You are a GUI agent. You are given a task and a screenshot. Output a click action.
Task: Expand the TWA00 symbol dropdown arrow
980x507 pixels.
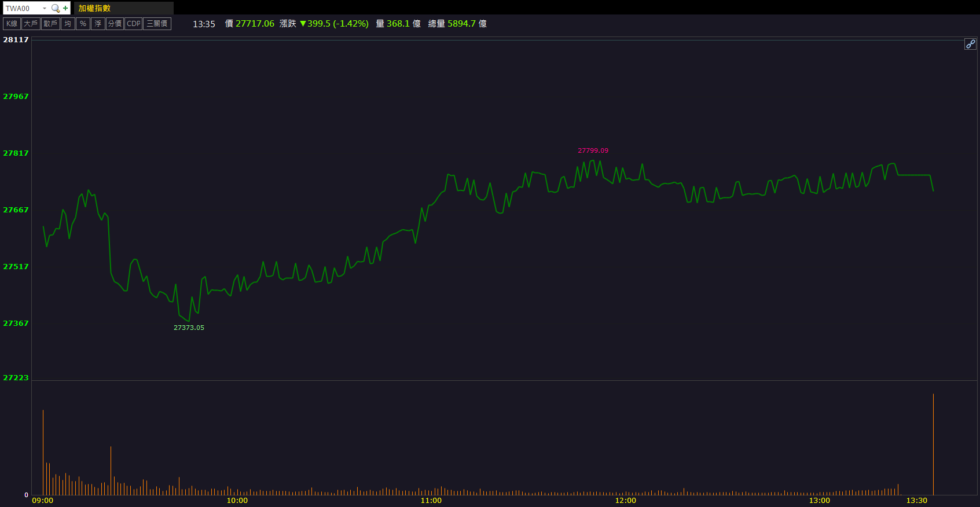tap(45, 8)
